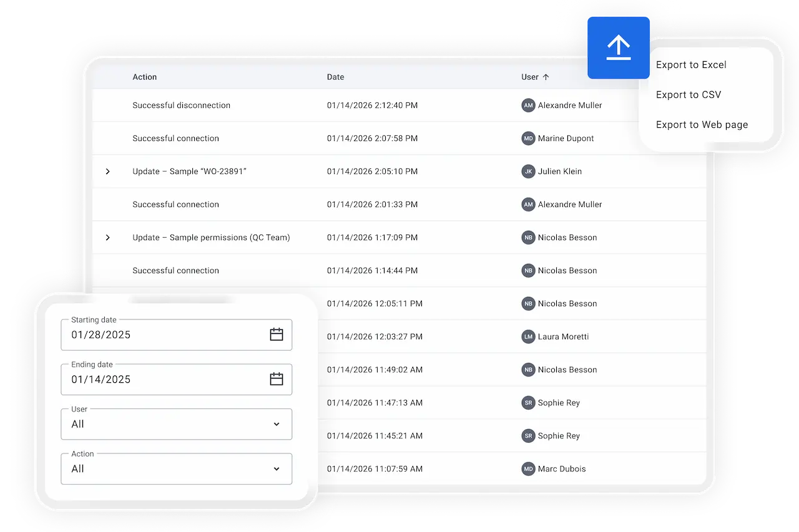Screen dimensions: 799x532
Task: Open the calendar picker for Ending date
Action: pyautogui.click(x=277, y=379)
